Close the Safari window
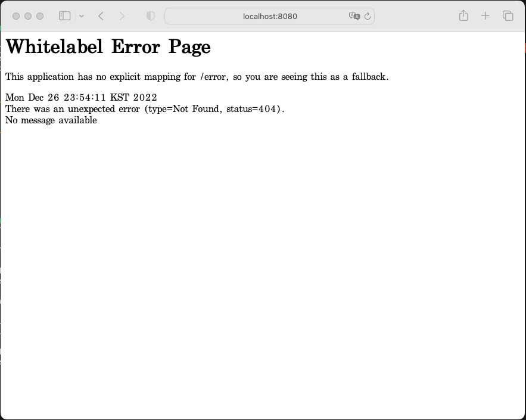Screen dimensions: 526x420 click(15, 16)
